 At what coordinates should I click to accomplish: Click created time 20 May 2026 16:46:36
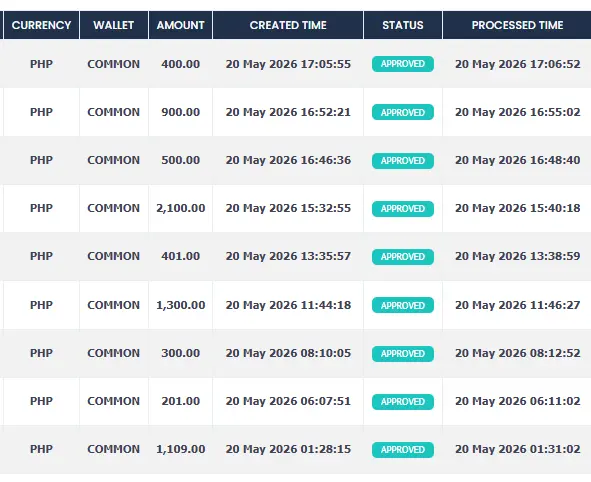[288, 160]
